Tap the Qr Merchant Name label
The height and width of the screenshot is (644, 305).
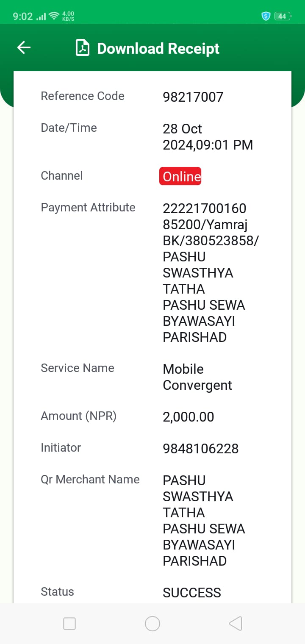[90, 479]
